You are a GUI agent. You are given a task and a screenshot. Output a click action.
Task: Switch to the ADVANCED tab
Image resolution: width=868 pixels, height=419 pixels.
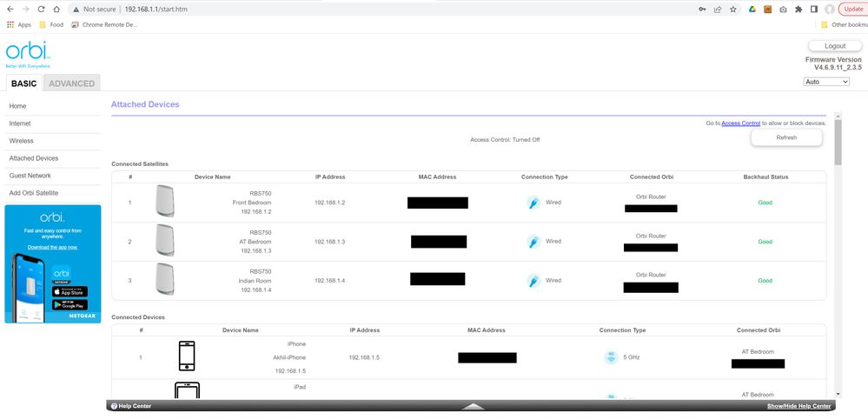pyautogui.click(x=72, y=83)
